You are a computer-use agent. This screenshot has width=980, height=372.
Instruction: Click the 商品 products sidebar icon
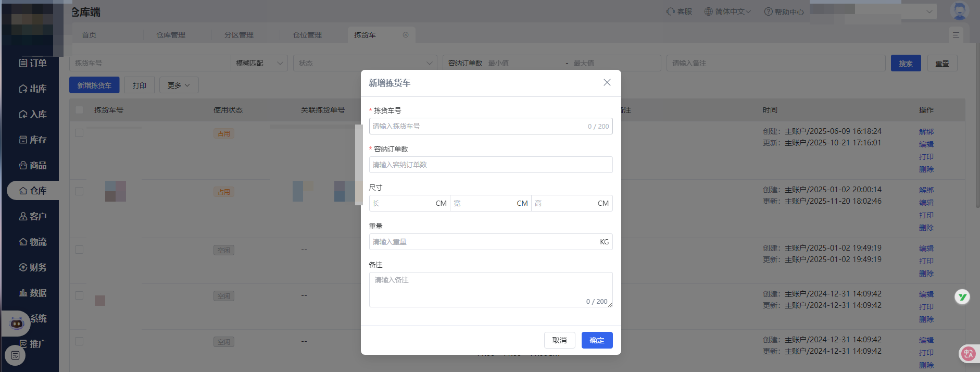click(x=23, y=165)
